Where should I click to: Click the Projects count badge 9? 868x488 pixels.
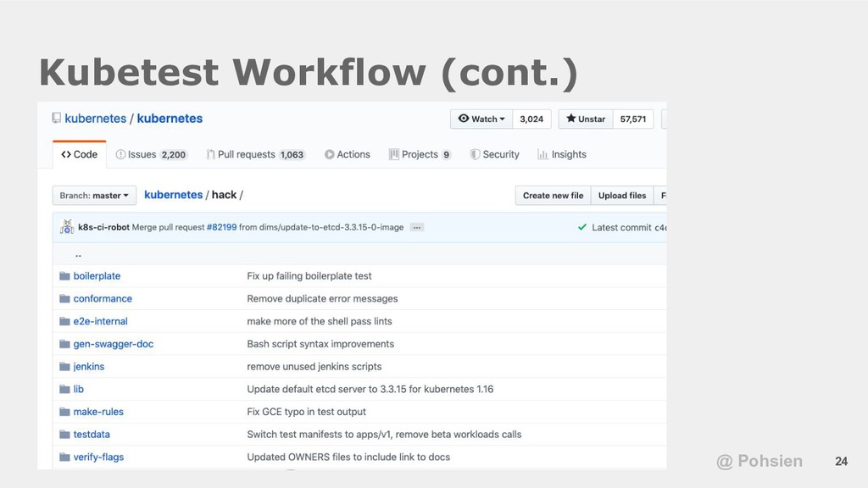pyautogui.click(x=446, y=155)
